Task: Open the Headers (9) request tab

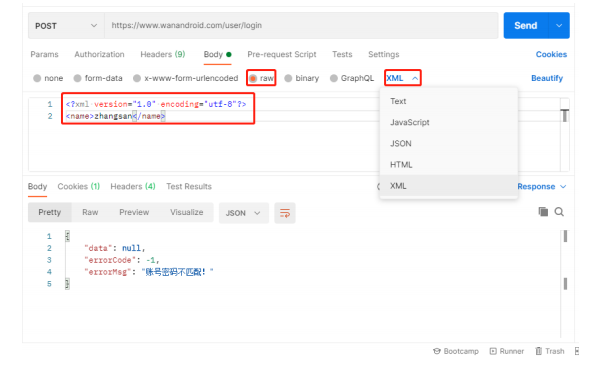Action: (163, 54)
